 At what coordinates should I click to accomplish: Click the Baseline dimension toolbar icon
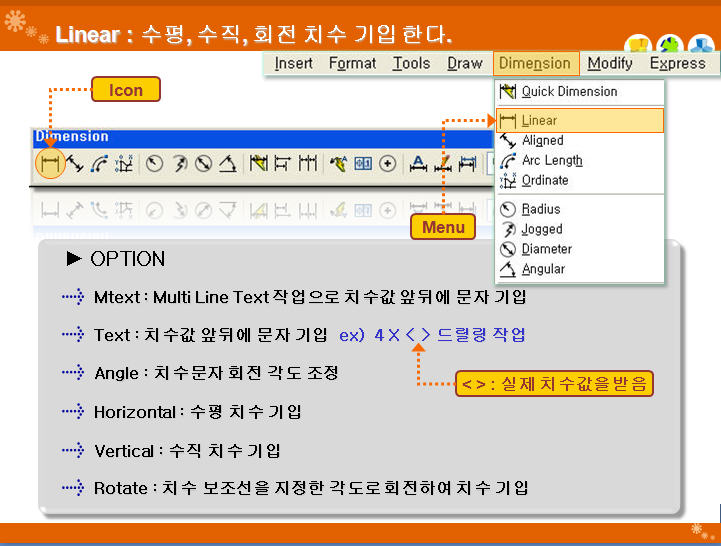click(x=283, y=164)
